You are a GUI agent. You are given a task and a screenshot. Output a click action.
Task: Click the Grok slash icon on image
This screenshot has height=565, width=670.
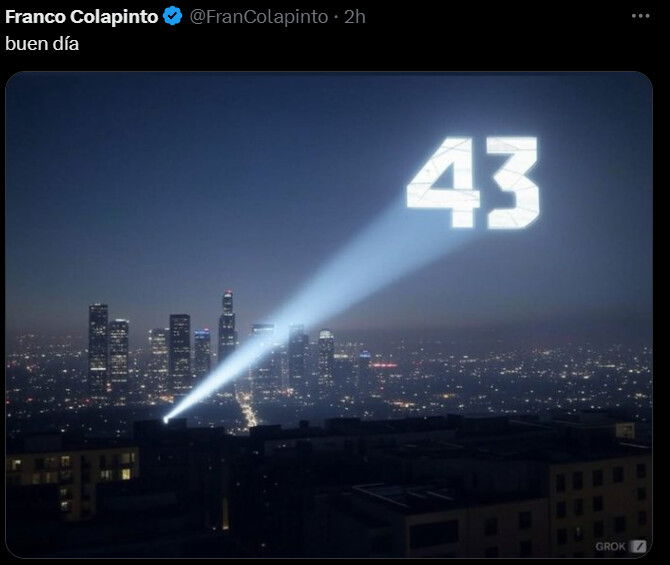pos(639,546)
